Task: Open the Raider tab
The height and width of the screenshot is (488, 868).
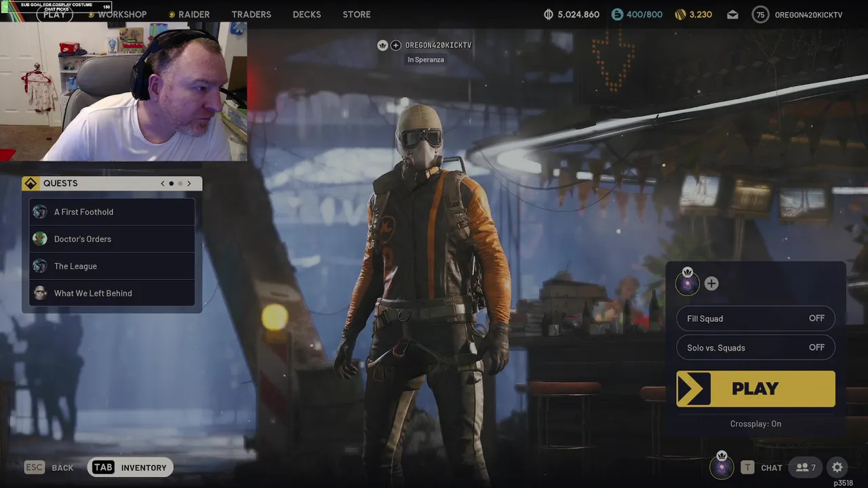Action: [x=194, y=14]
